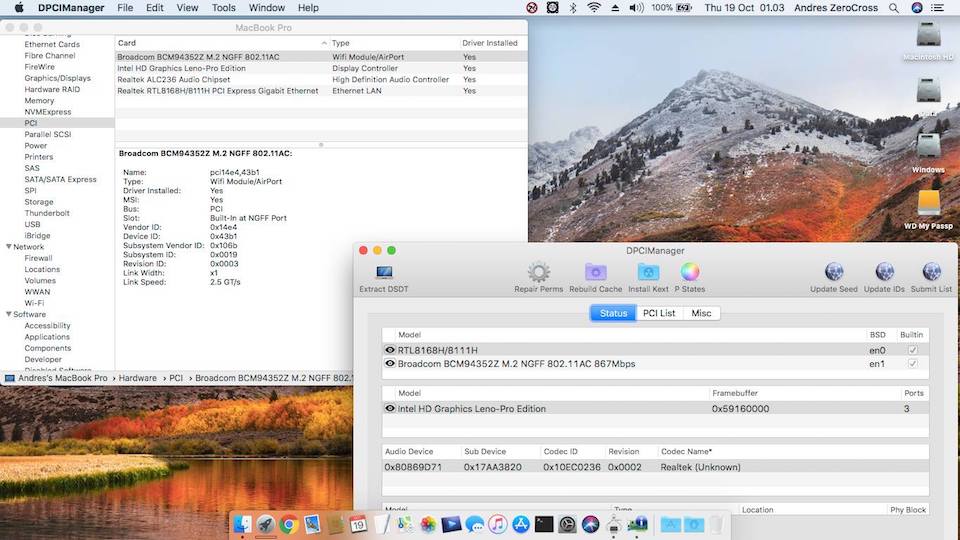This screenshot has height=540, width=960.
Task: Toggle Builtin checkbox for Broadcom BCM94352Z
Action: coord(912,364)
